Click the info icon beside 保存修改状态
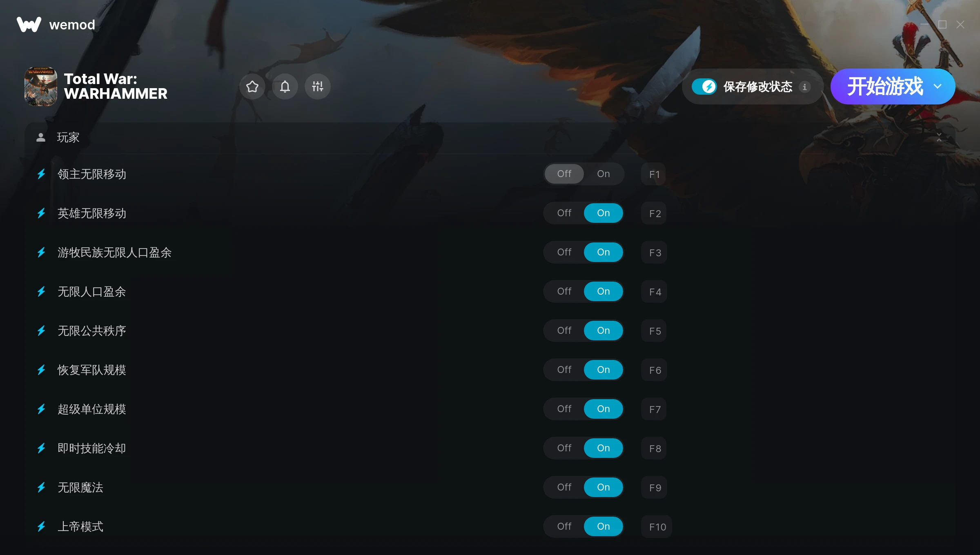The width and height of the screenshot is (980, 555). coord(804,87)
